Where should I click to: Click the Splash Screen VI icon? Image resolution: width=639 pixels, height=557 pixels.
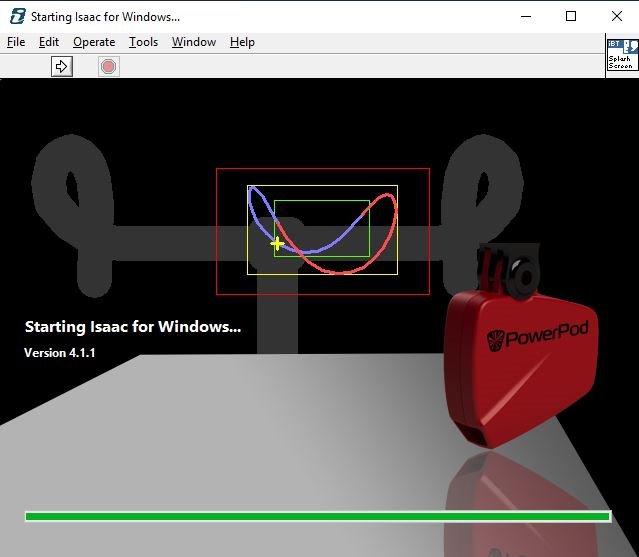coord(621,54)
